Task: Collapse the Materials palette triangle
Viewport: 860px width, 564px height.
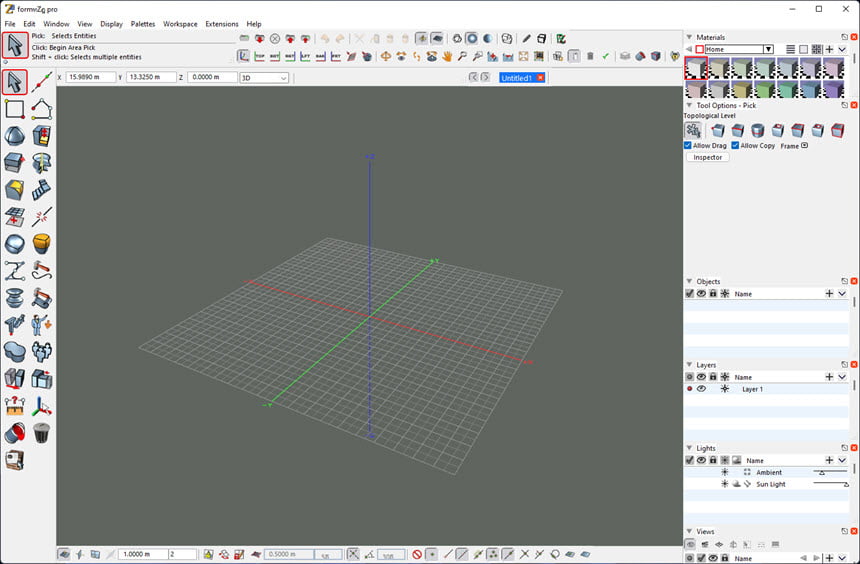Action: (689, 37)
